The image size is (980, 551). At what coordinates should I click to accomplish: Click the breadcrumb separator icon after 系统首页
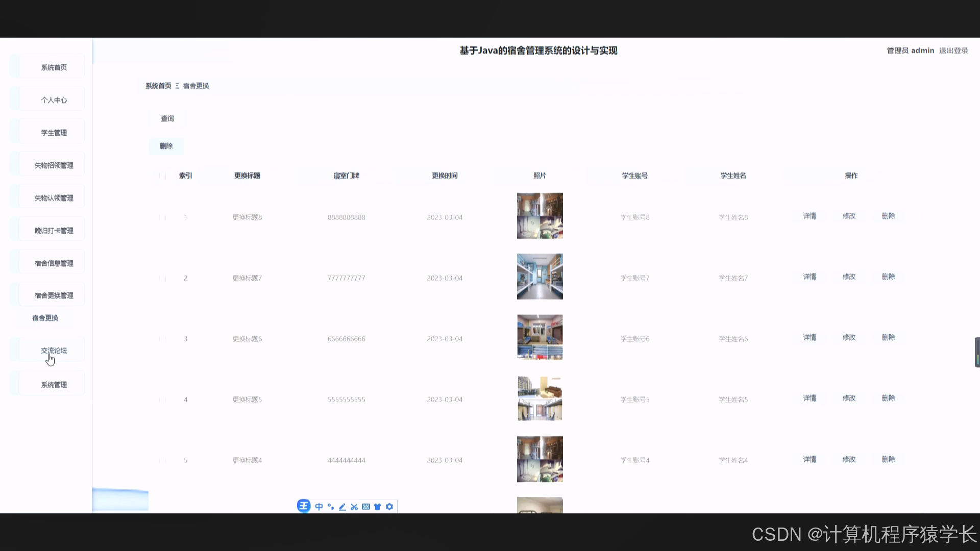pyautogui.click(x=177, y=85)
